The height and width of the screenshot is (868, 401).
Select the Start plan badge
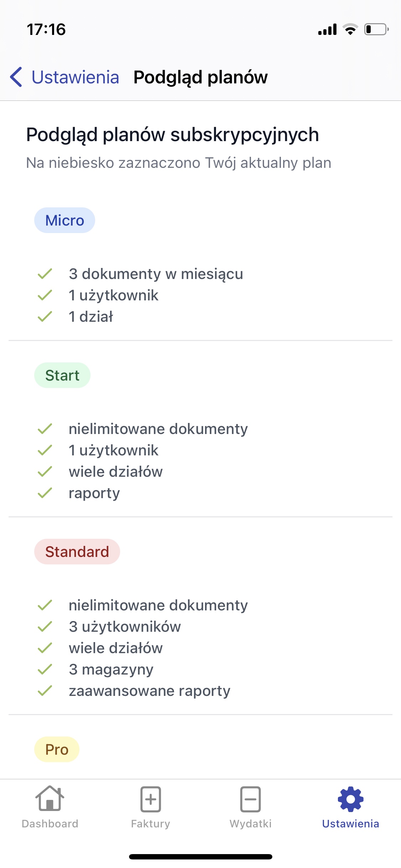tap(62, 375)
